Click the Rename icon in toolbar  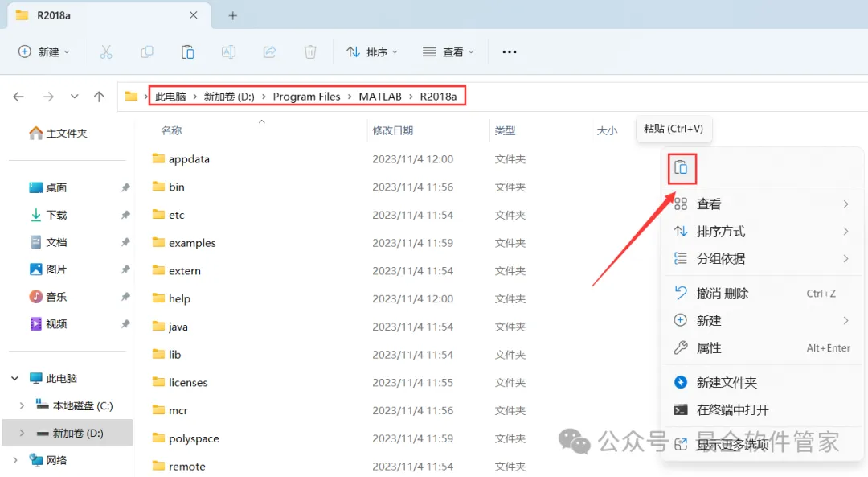click(228, 52)
